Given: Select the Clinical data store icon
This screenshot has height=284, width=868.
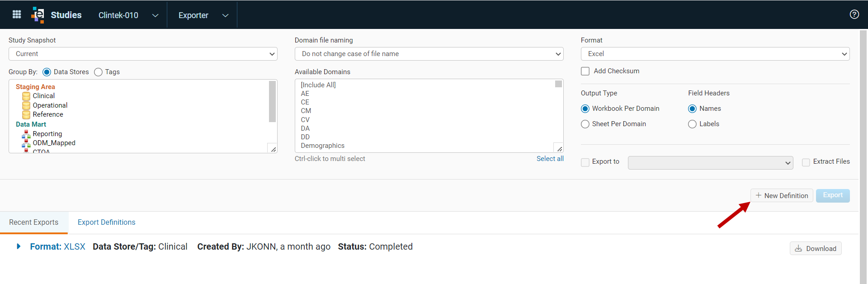Looking at the screenshot, I should [26, 96].
